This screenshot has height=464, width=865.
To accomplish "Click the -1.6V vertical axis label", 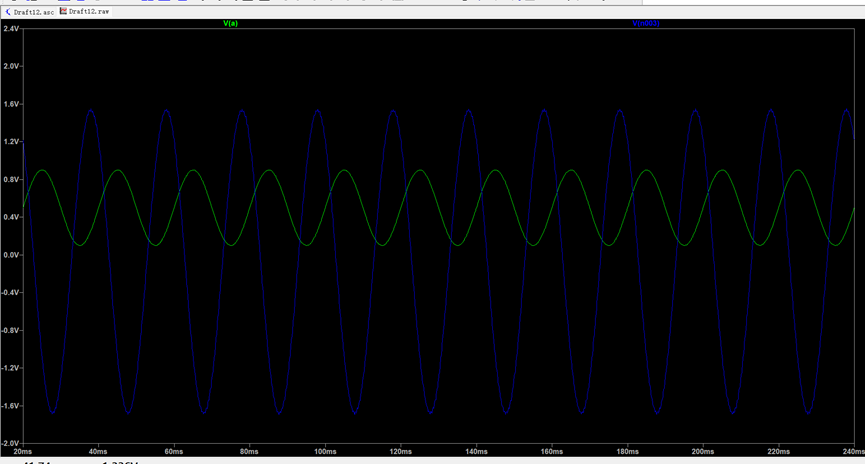I will (x=10, y=406).
